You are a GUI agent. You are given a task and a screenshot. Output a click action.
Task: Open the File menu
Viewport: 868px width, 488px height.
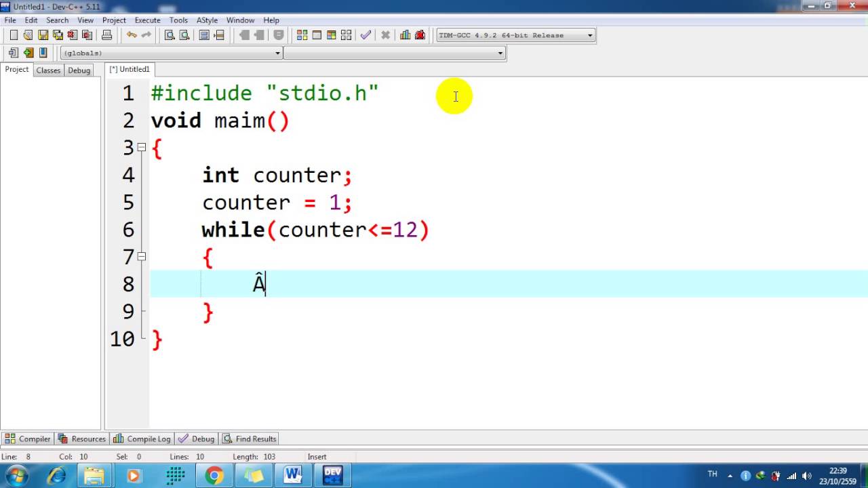[10, 20]
